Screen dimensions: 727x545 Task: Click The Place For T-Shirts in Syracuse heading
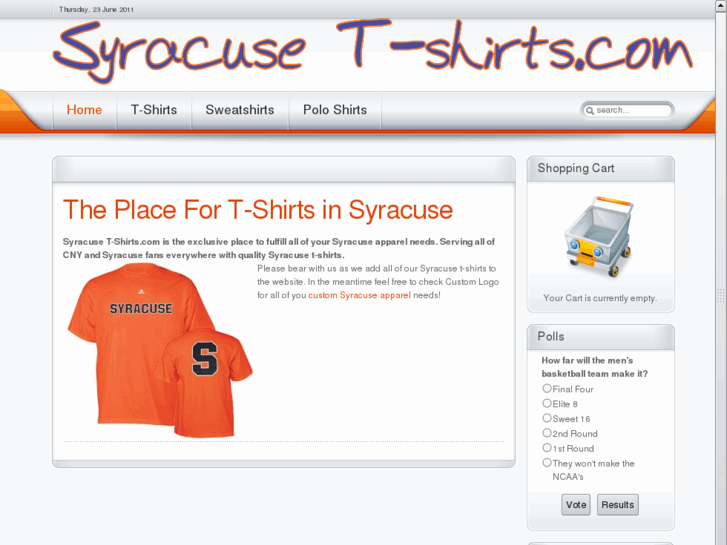(258, 210)
